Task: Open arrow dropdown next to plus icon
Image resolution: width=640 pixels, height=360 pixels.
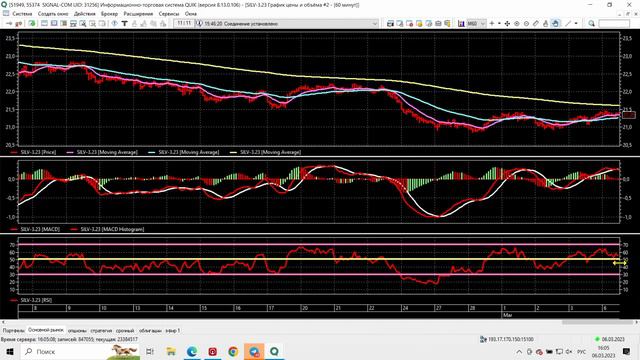Action: (499, 24)
